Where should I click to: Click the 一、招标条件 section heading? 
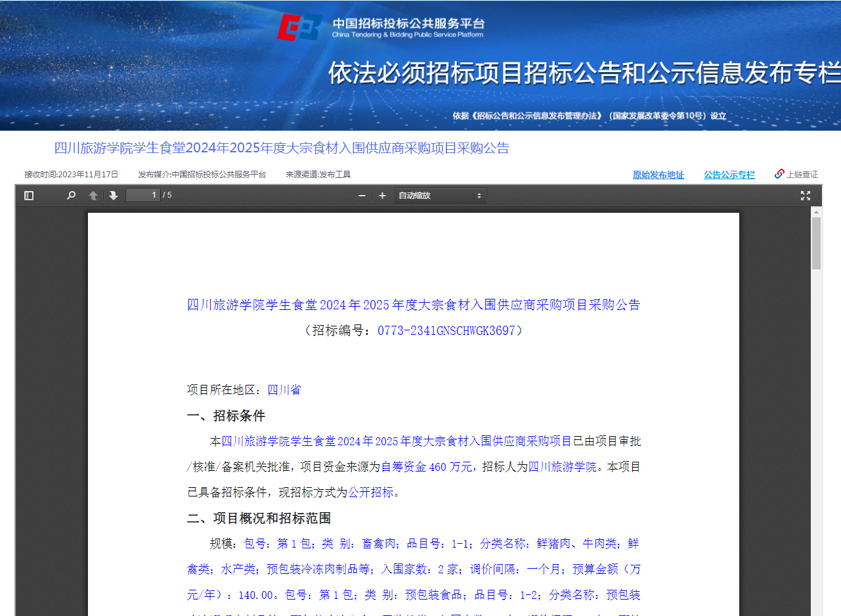(226, 416)
